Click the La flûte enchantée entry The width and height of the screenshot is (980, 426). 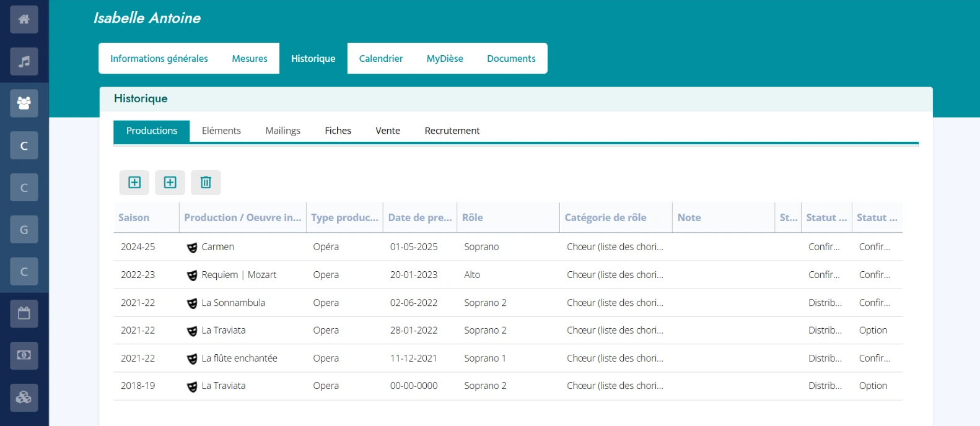tap(239, 359)
